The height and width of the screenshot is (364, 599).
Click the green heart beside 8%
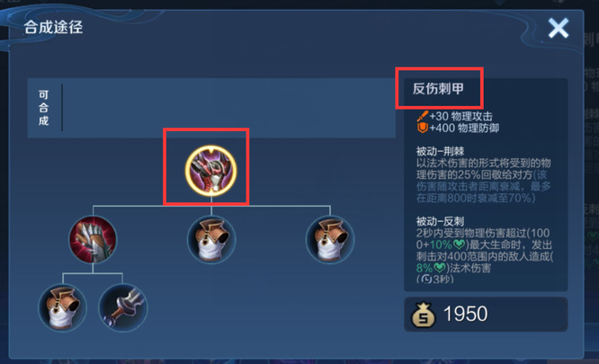point(440,268)
